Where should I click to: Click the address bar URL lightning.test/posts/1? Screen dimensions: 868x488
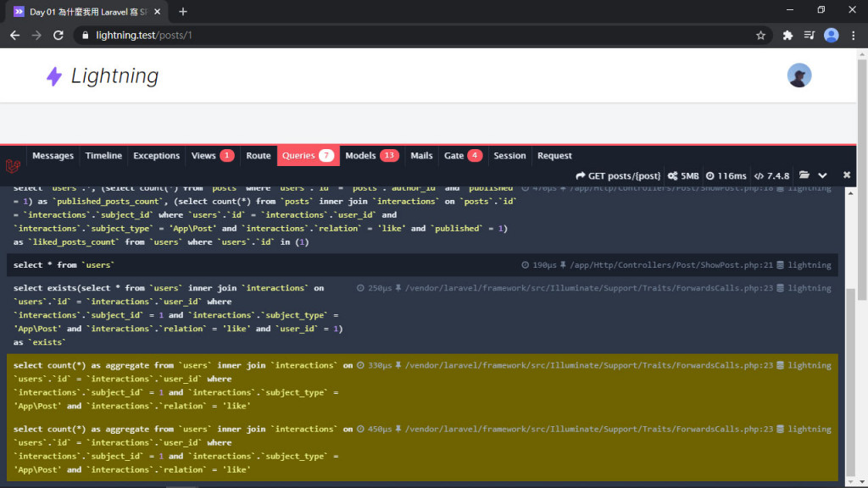(144, 36)
